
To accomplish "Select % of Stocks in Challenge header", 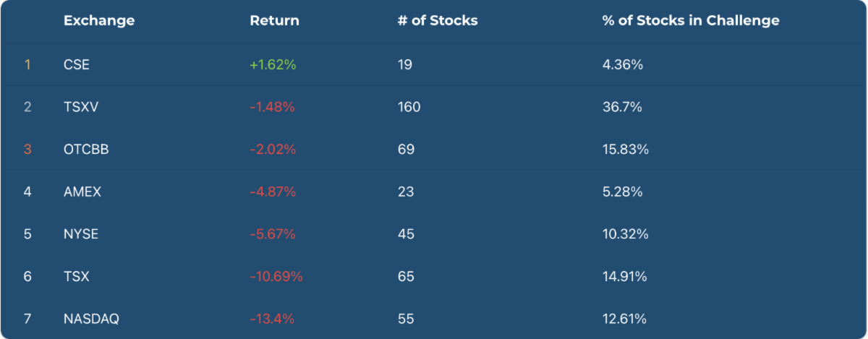I will [x=690, y=20].
